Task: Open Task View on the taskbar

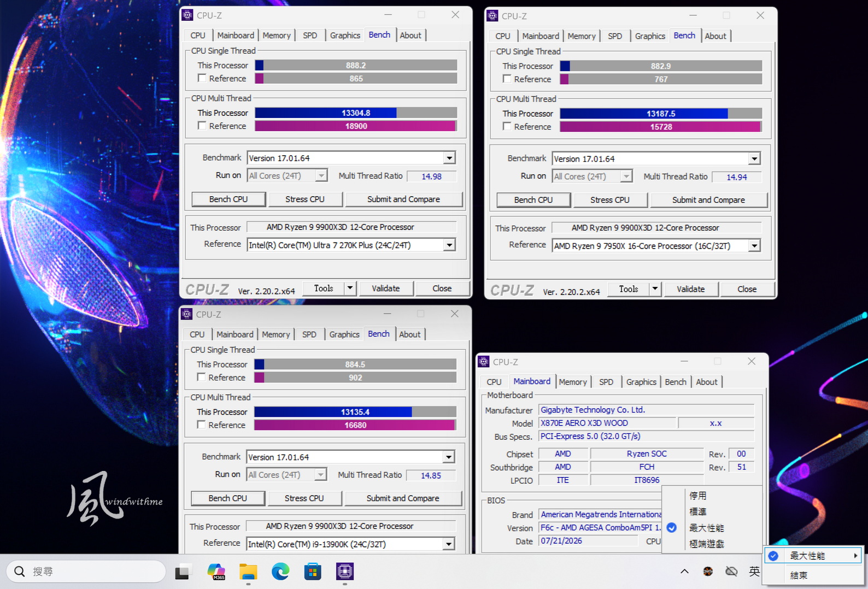Action: click(183, 572)
